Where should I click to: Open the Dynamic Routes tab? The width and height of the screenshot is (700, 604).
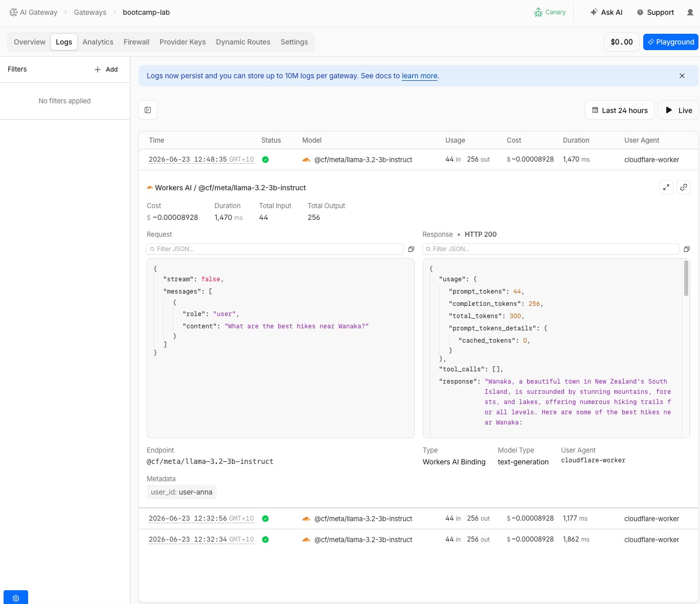(x=243, y=42)
